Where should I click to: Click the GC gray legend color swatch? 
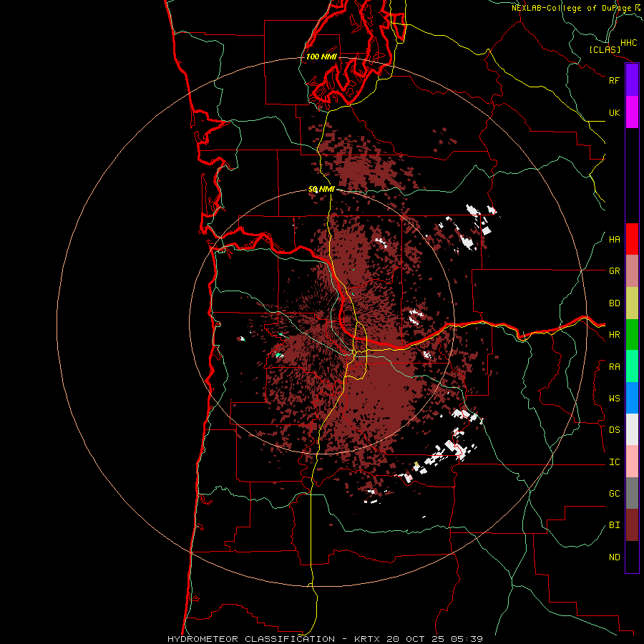pyautogui.click(x=632, y=493)
